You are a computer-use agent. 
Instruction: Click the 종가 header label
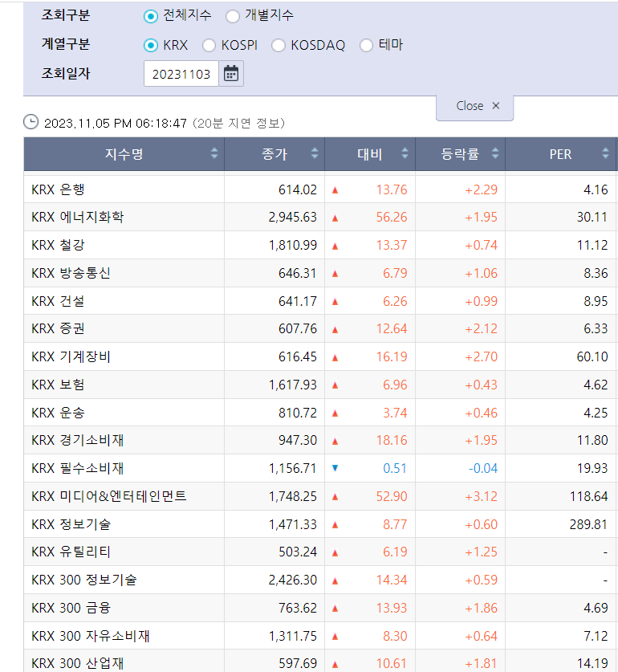click(x=274, y=154)
